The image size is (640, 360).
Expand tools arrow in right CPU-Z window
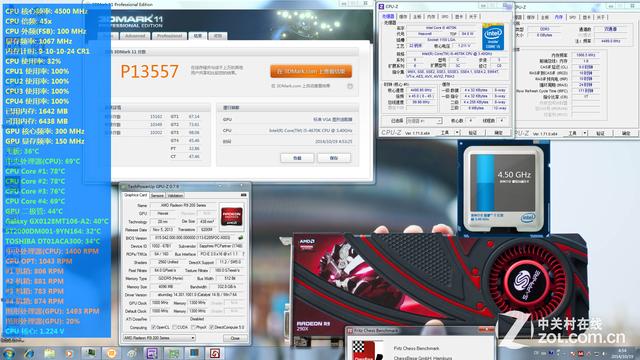click(585, 133)
